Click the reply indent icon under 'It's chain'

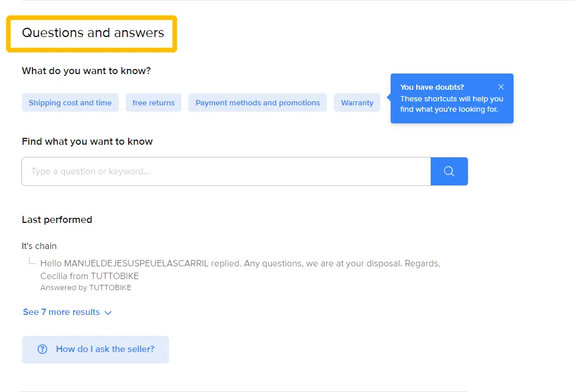tap(32, 262)
